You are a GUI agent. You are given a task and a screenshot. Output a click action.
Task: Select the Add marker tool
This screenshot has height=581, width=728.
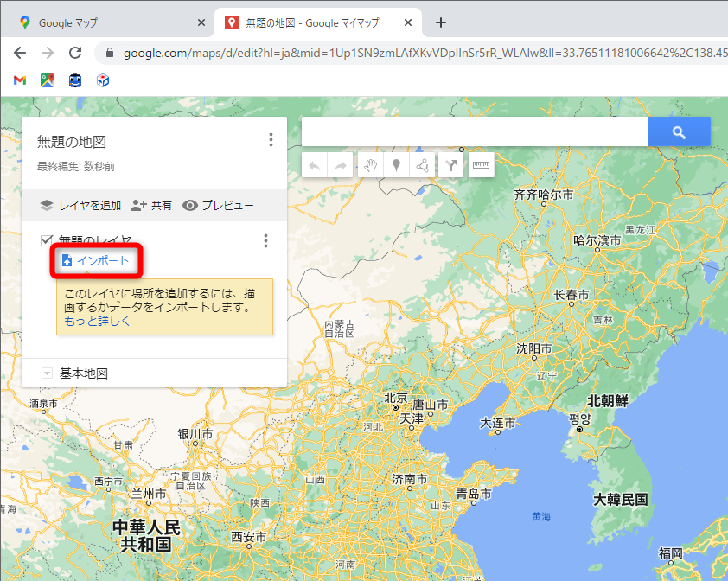pyautogui.click(x=395, y=165)
